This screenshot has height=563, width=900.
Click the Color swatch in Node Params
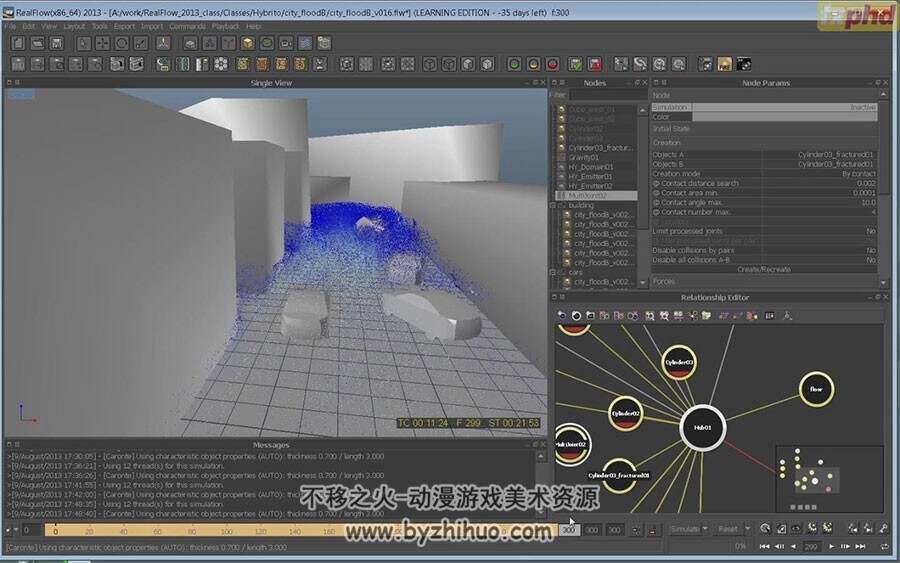784,117
